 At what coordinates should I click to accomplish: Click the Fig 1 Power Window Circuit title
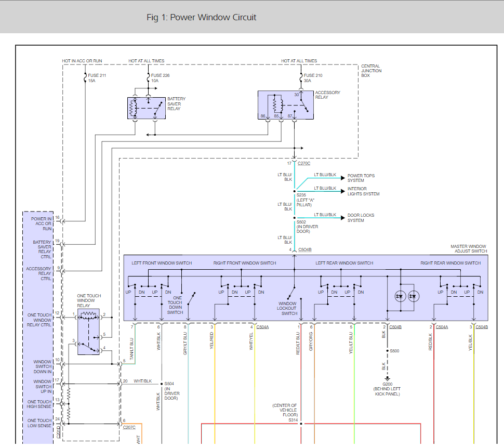click(202, 17)
